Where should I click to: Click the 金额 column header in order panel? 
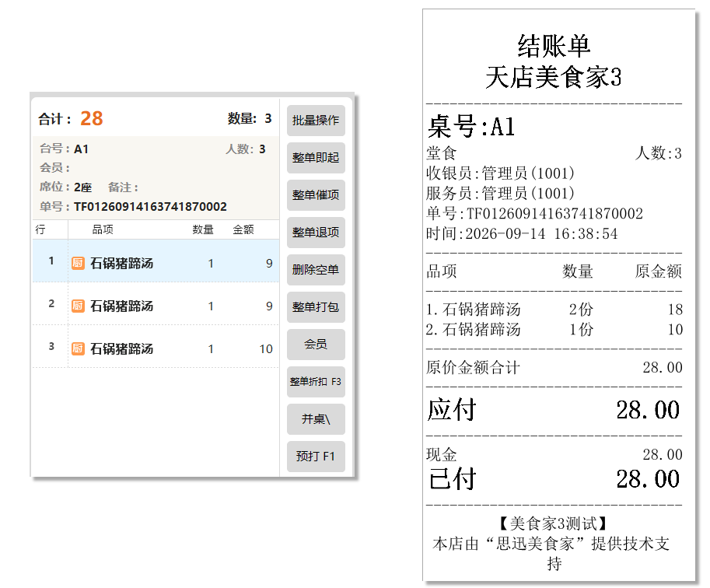(243, 229)
